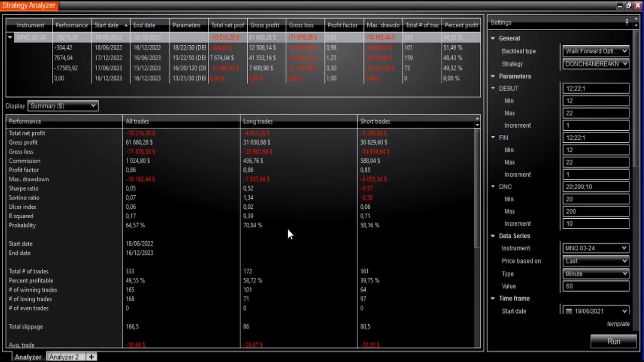The width and height of the screenshot is (644, 362).
Task: Collapse the DEBUT parameter group
Action: point(493,88)
